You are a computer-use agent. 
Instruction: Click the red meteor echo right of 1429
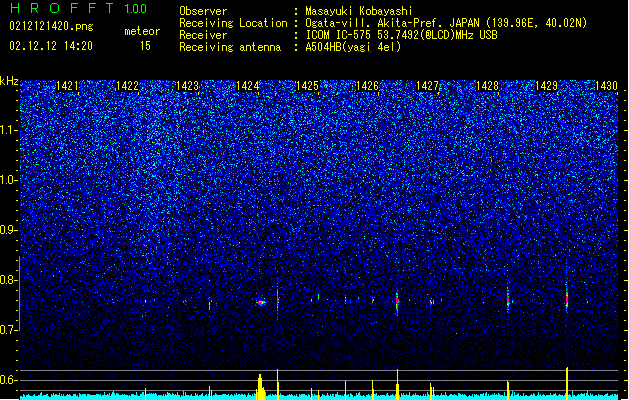point(567,299)
